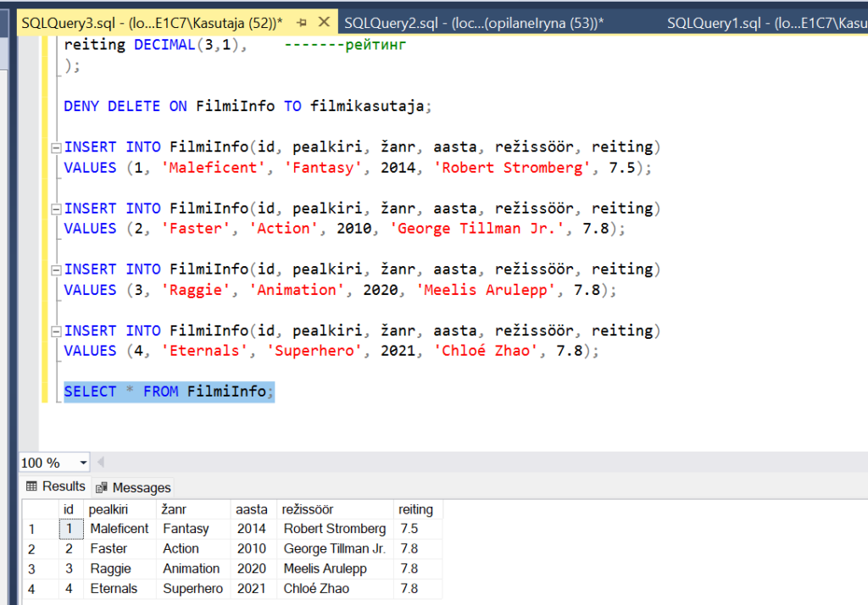Switch to the SQLQuery2.sql tab
The width and height of the screenshot is (868, 605).
pyautogui.click(x=473, y=23)
